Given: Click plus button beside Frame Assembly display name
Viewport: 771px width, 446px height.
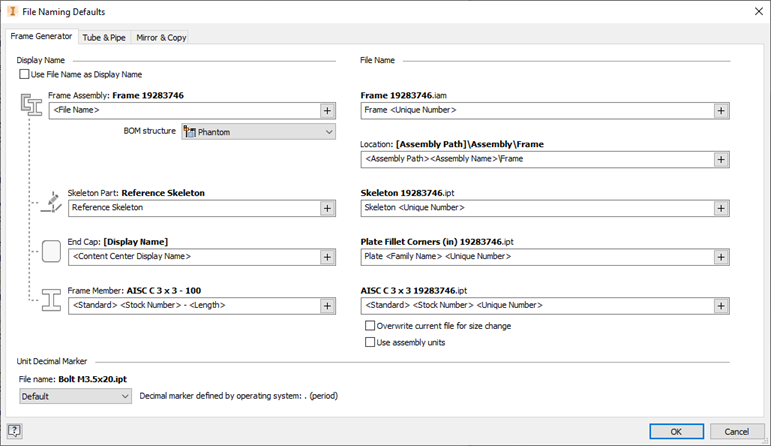Looking at the screenshot, I should (x=327, y=110).
